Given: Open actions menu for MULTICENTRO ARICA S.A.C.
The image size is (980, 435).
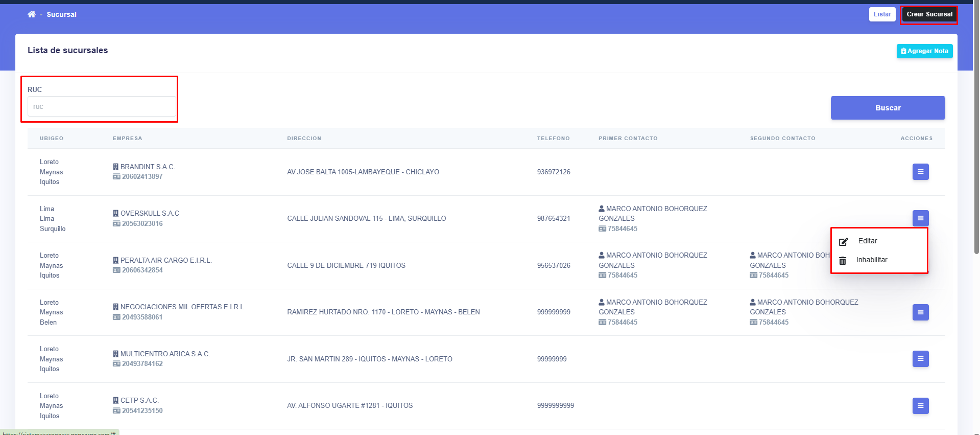Looking at the screenshot, I should [920, 359].
